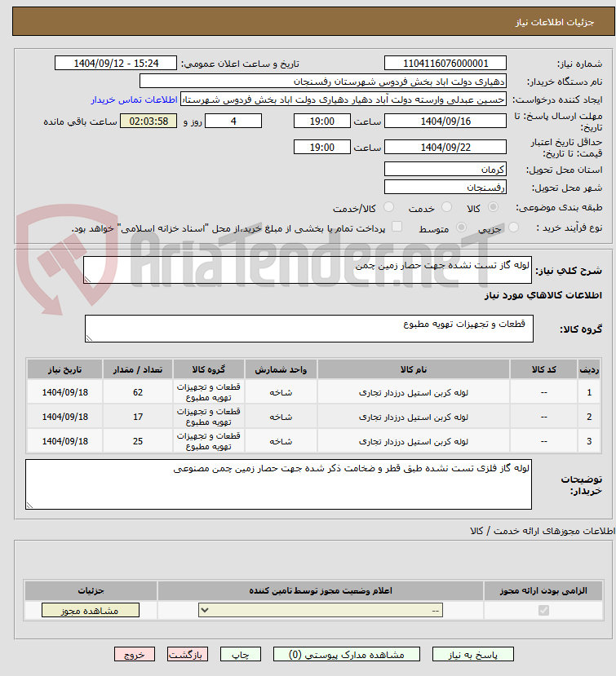Open the اعلام وضعیت مجوز dropdown

321,611
